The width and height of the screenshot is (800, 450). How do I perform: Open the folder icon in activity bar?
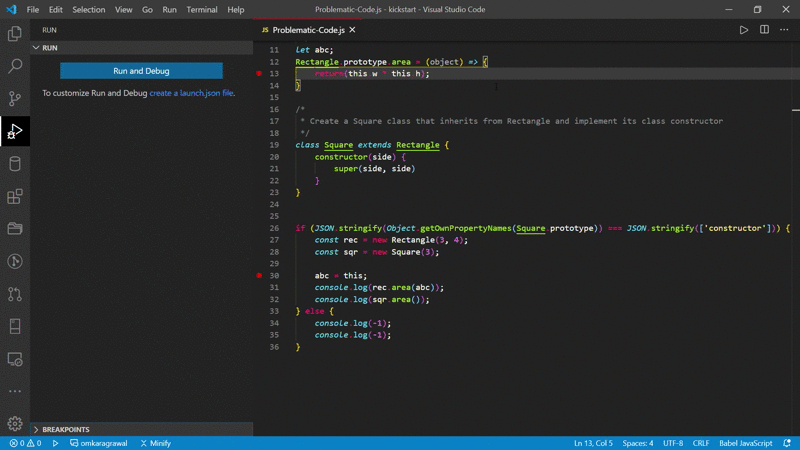tap(15, 229)
